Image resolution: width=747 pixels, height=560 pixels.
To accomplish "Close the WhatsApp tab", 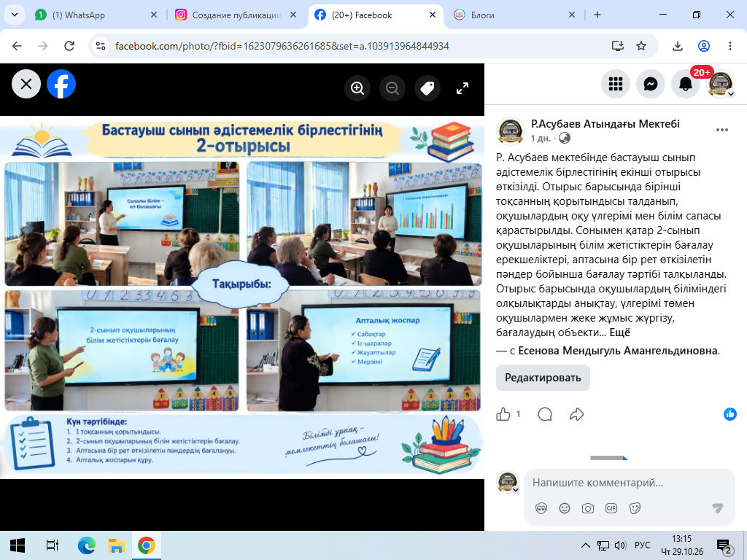I will [154, 15].
